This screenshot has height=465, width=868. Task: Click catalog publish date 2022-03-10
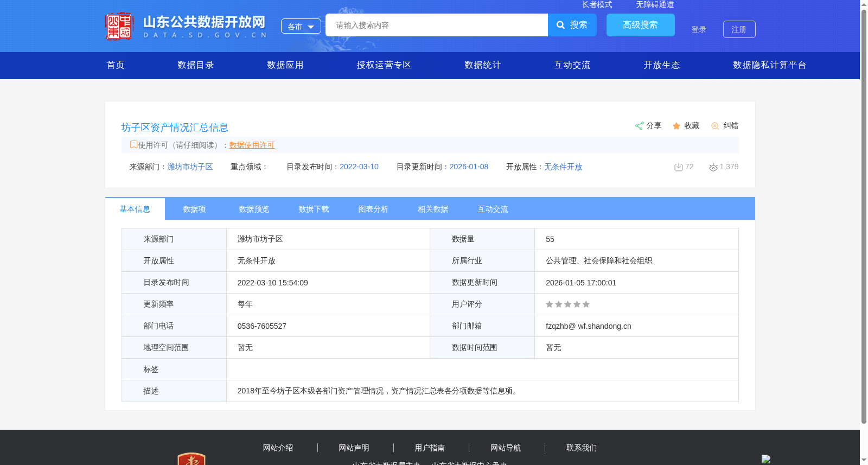pos(359,167)
